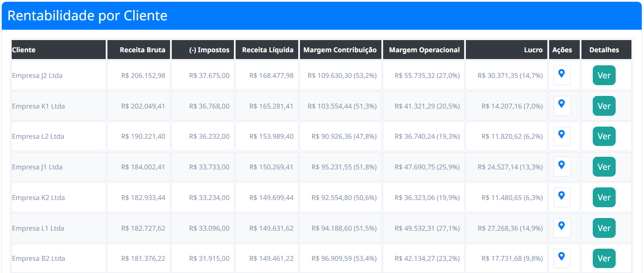Open details with Ver for Empresa K1 Ltda
This screenshot has height=273, width=644.
[604, 106]
